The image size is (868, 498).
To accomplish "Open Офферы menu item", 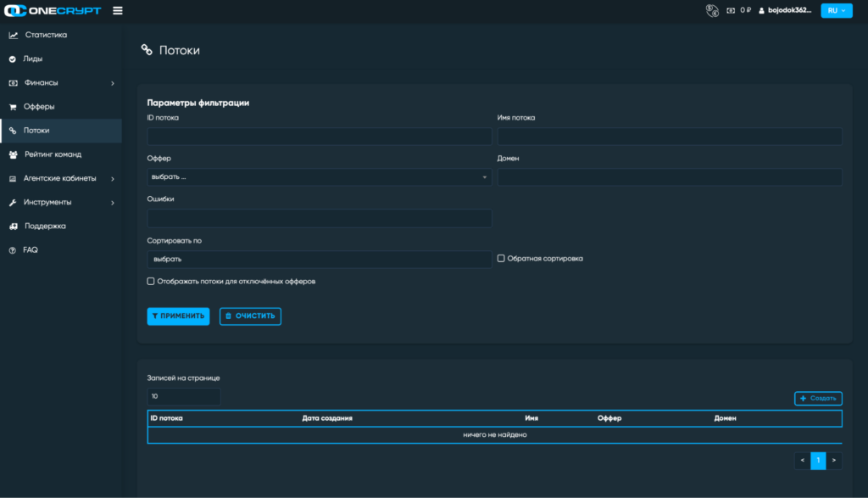I will (39, 106).
